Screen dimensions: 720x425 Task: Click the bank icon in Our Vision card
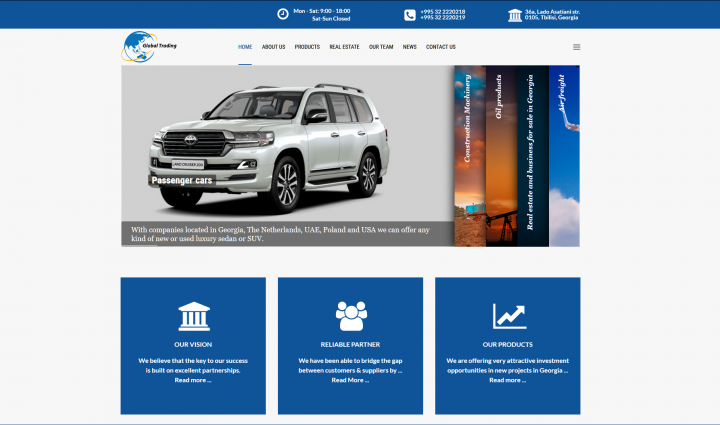point(194,316)
